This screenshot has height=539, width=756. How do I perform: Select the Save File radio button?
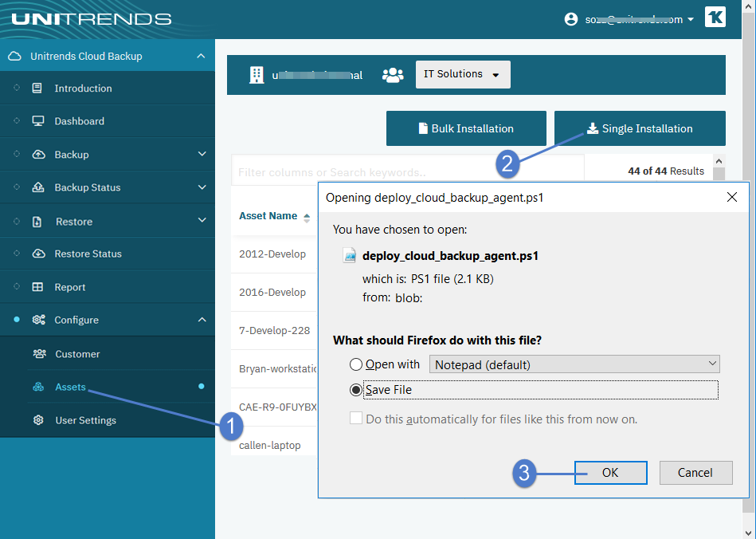coord(356,390)
